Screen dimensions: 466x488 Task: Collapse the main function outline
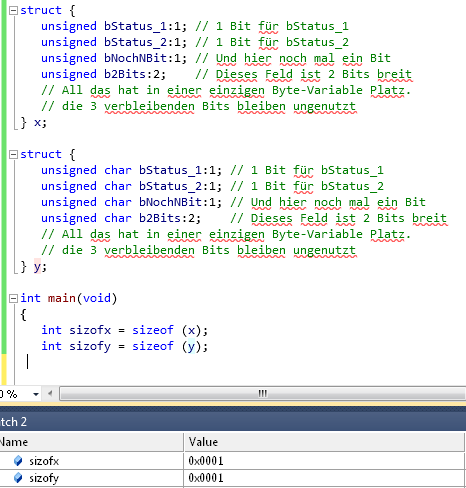pyautogui.click(x=13, y=298)
